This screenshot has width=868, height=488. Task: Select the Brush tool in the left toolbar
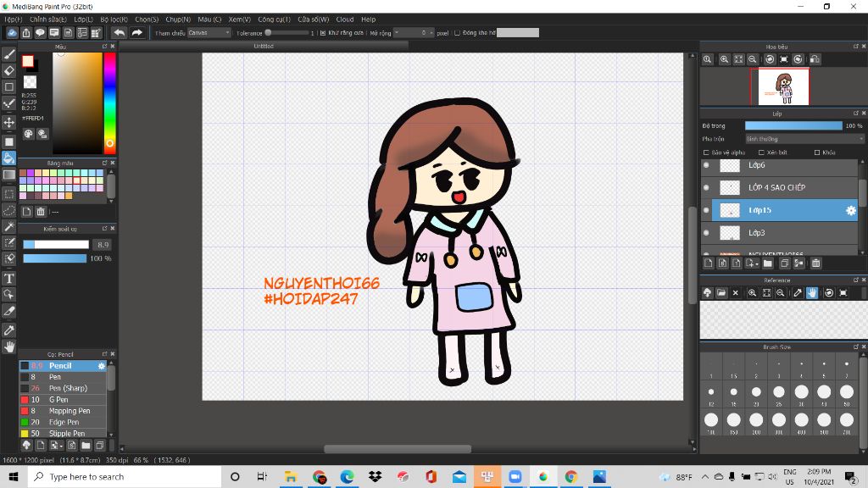click(x=8, y=54)
